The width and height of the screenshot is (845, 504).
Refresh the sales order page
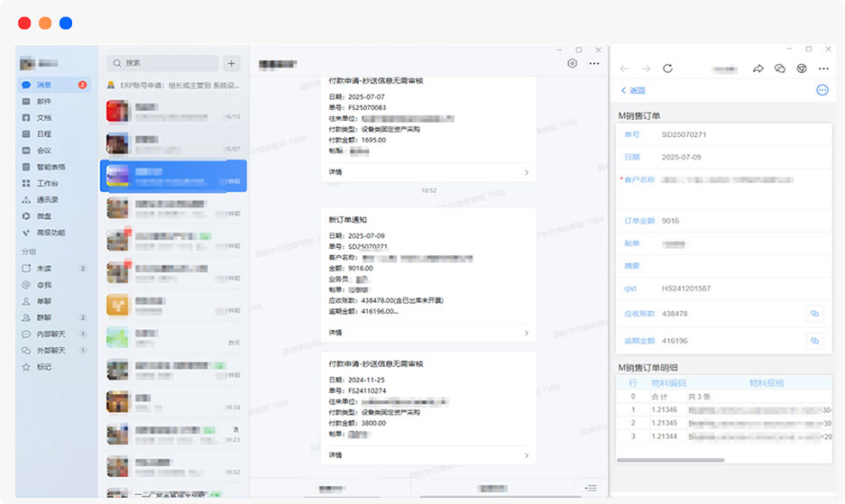point(667,69)
